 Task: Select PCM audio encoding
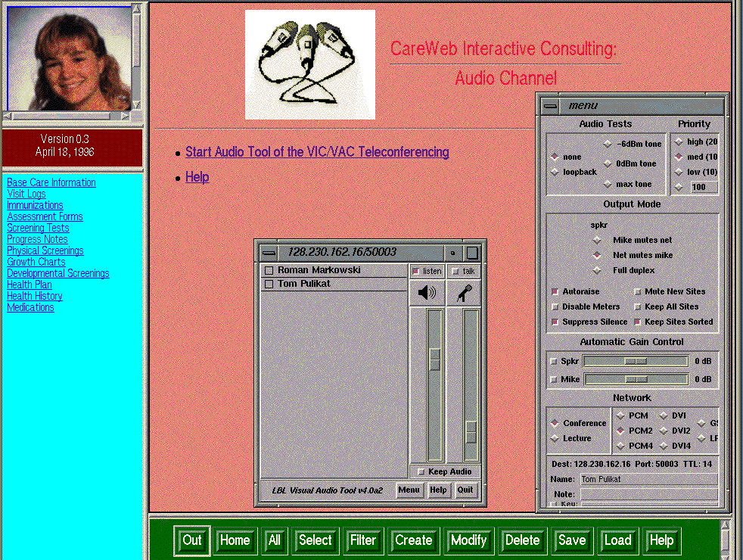click(x=620, y=415)
